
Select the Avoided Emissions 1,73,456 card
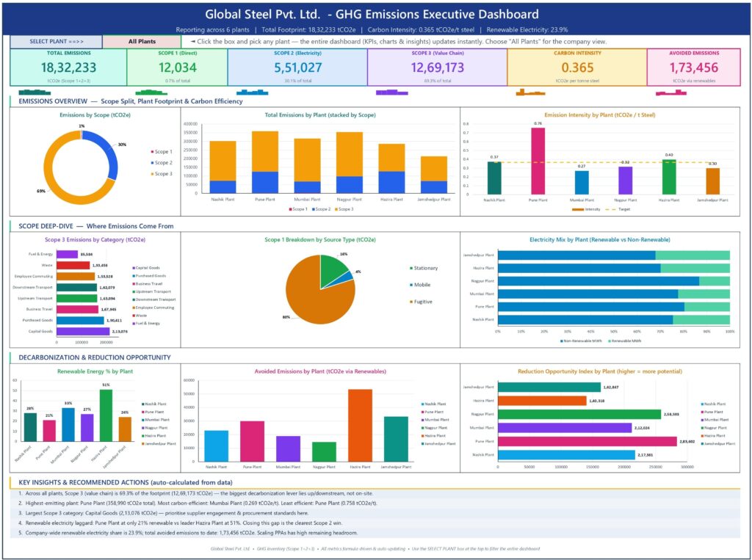coord(693,67)
